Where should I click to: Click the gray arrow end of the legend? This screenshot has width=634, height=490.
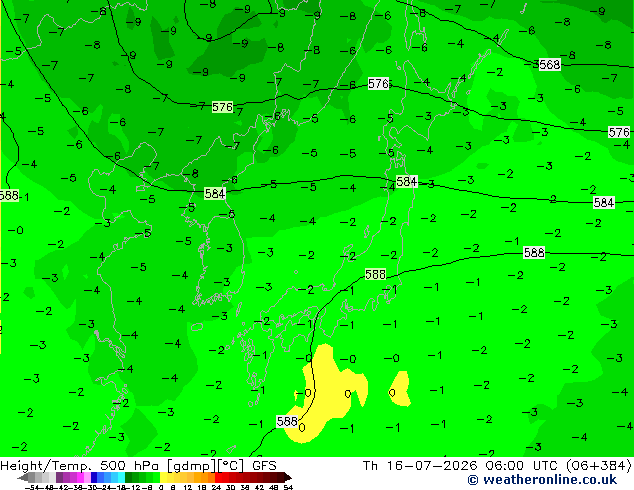pyautogui.click(x=23, y=477)
